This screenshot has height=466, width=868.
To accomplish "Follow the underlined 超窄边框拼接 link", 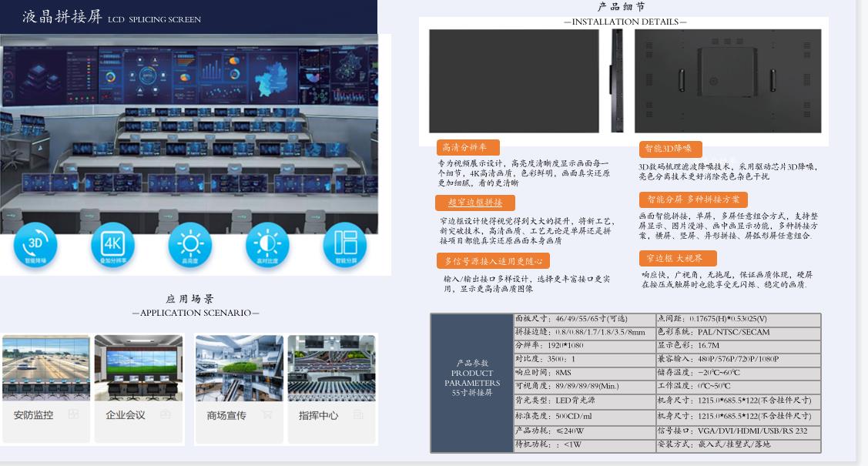I will click(475, 203).
